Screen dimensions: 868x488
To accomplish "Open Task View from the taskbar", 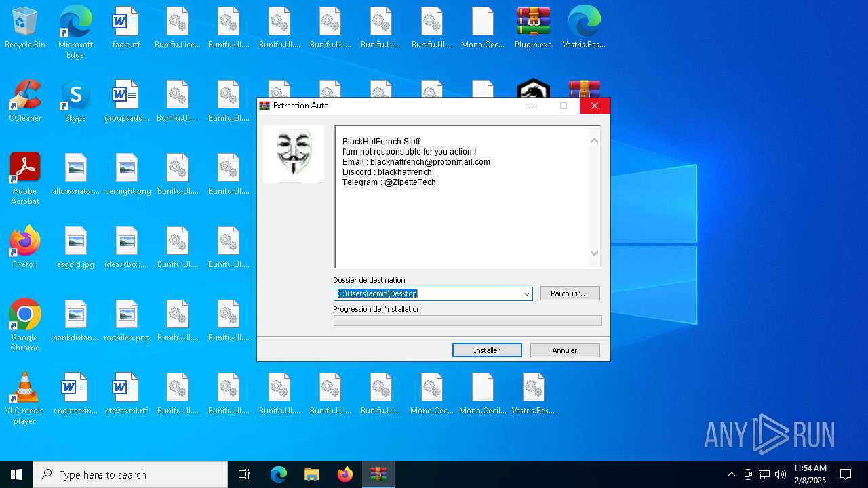I will point(244,474).
